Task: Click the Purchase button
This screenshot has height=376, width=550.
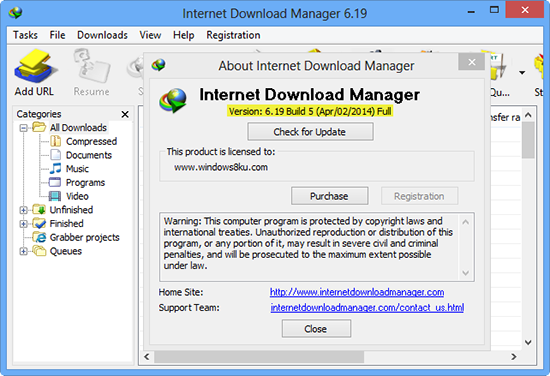Action: (329, 196)
